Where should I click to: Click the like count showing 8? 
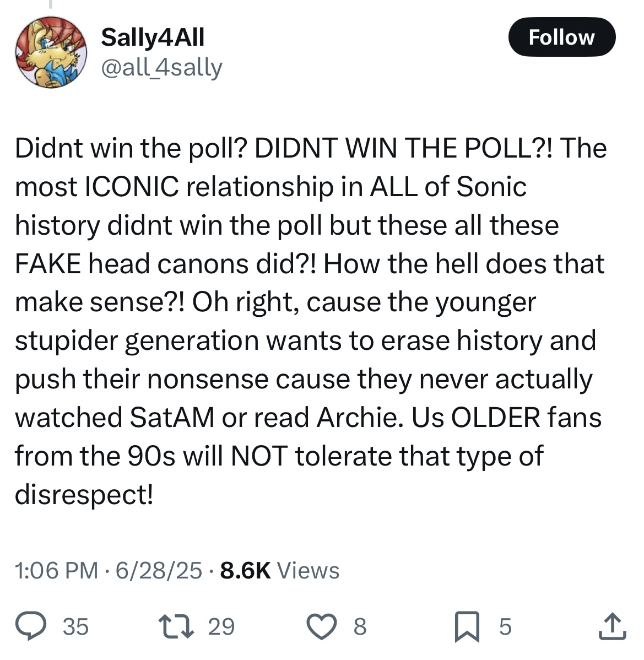360,626
